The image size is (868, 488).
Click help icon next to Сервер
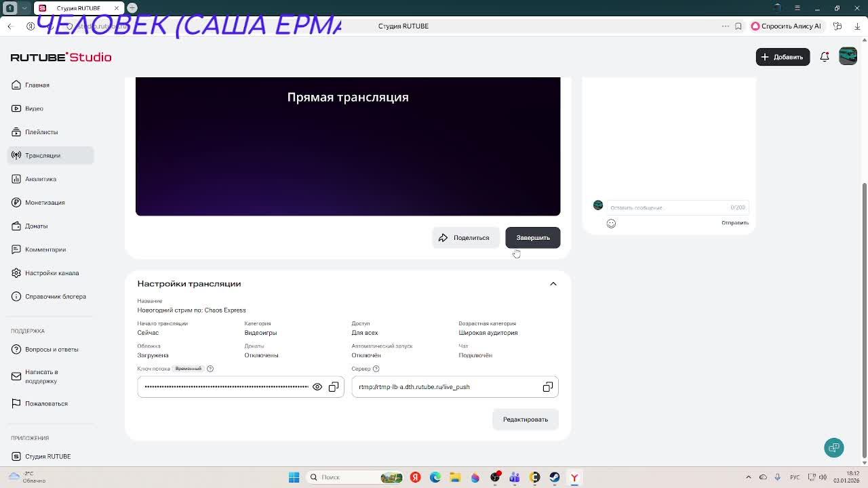pyautogui.click(x=376, y=369)
